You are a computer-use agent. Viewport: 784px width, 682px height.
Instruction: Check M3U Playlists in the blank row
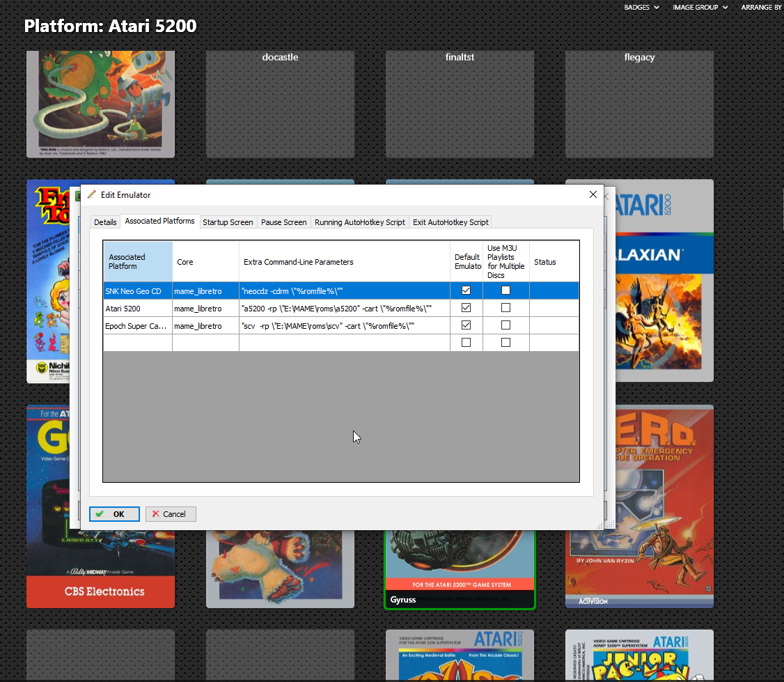point(506,343)
